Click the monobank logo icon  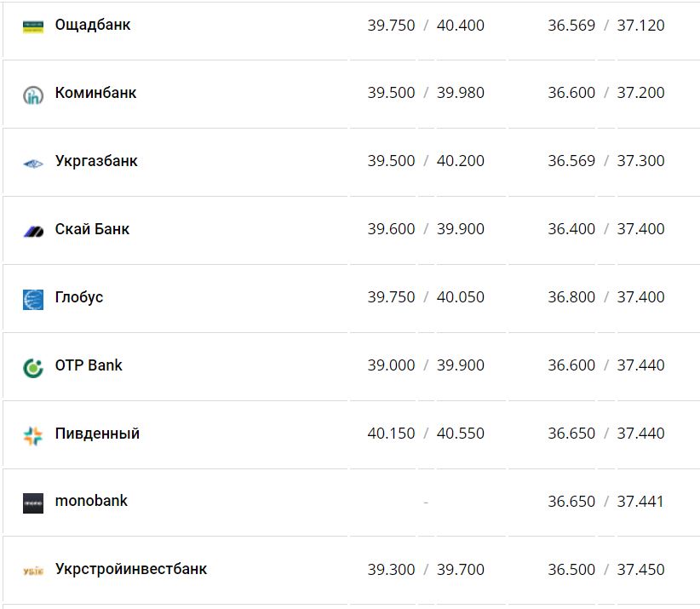33,503
